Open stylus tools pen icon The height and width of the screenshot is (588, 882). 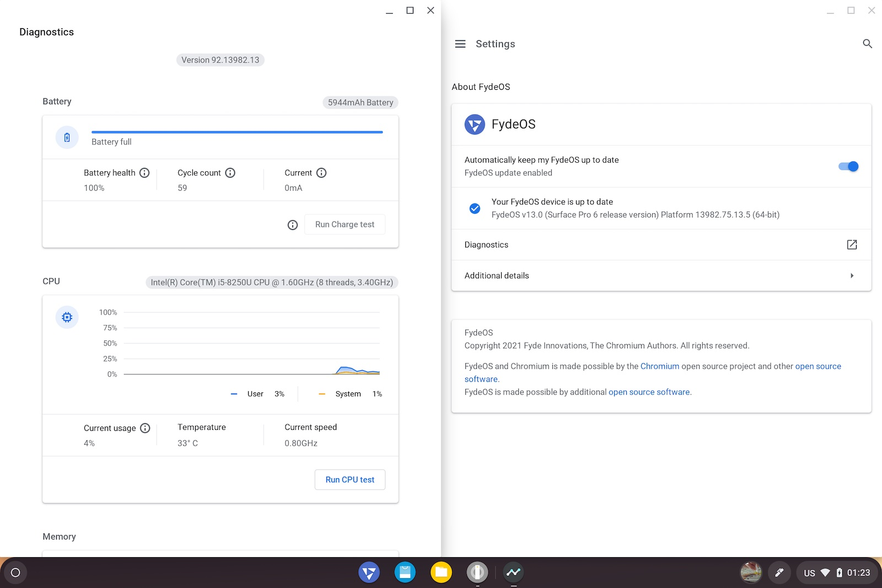pyautogui.click(x=779, y=573)
